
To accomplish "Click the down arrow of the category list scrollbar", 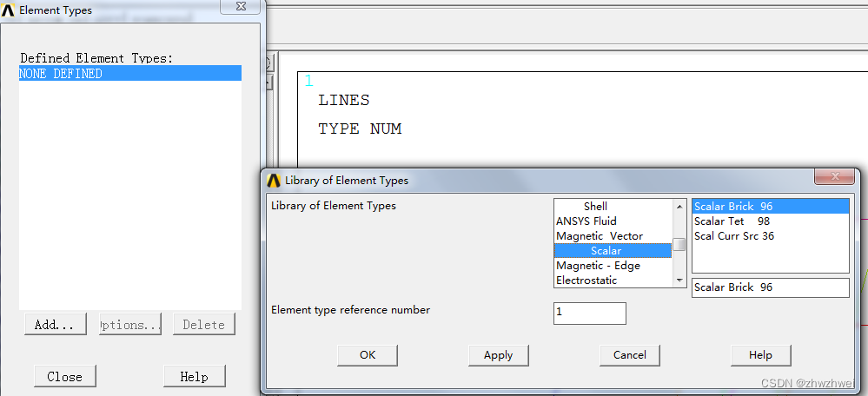I will coord(679,280).
